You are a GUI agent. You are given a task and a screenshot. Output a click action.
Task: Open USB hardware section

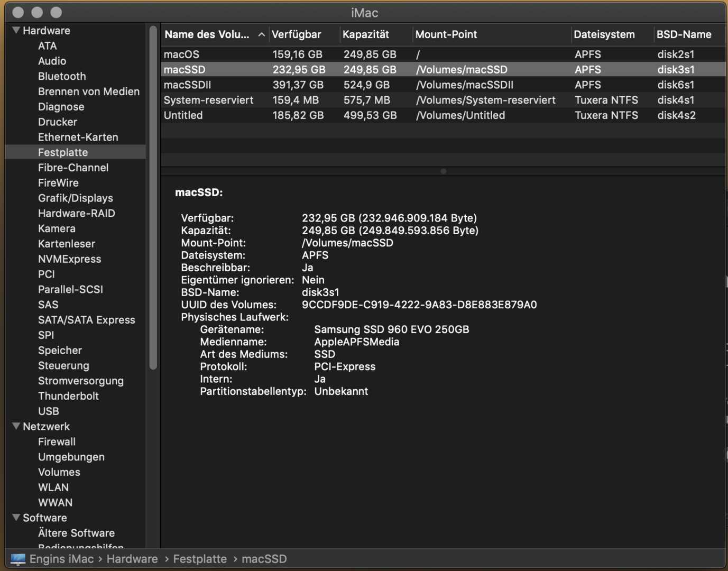[49, 411]
